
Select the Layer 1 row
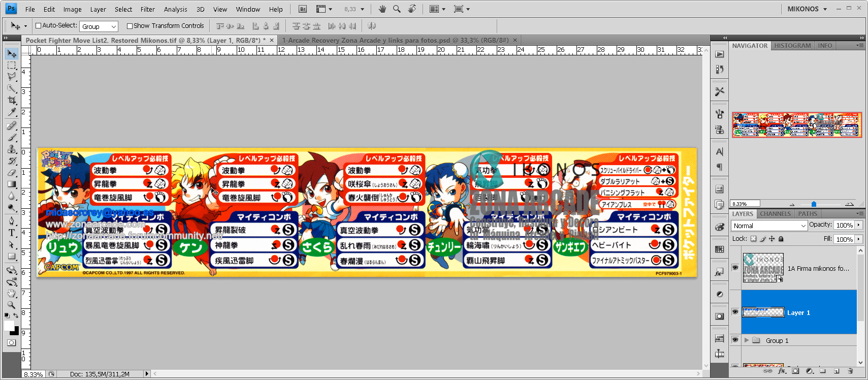[x=798, y=312]
